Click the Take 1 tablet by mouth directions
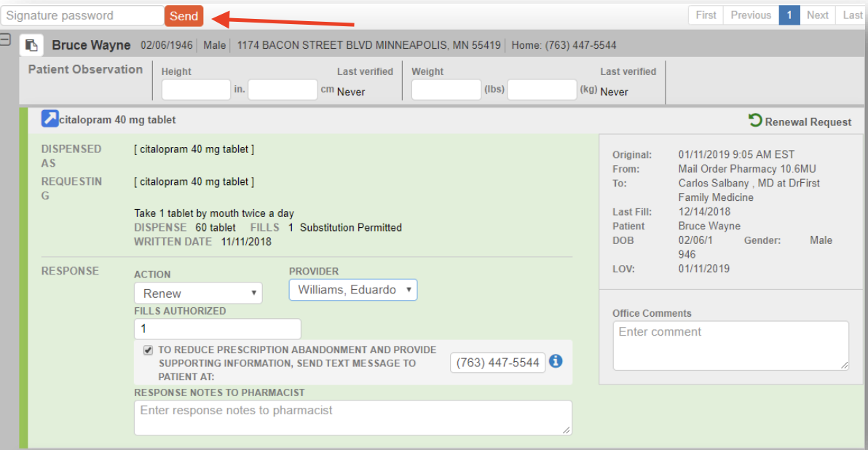This screenshot has height=450, width=868. click(x=213, y=213)
